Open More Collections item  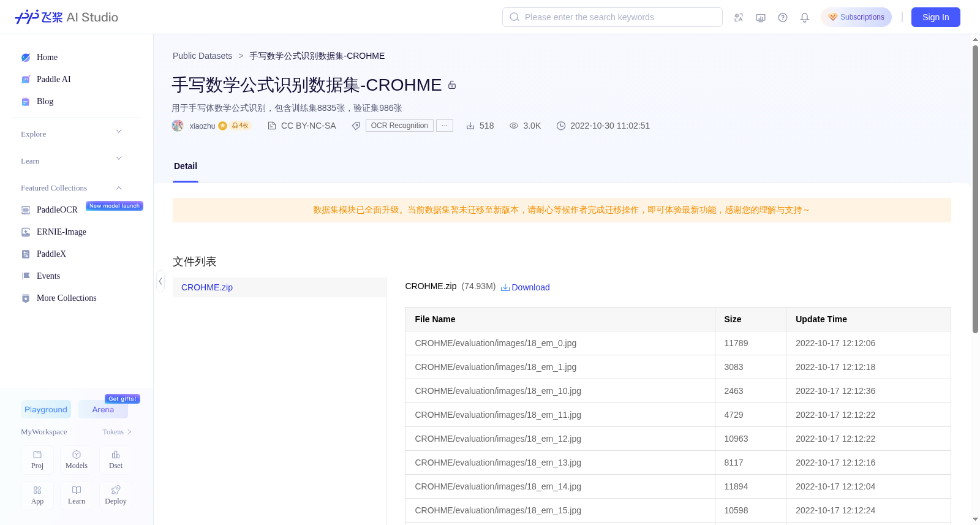[67, 298]
